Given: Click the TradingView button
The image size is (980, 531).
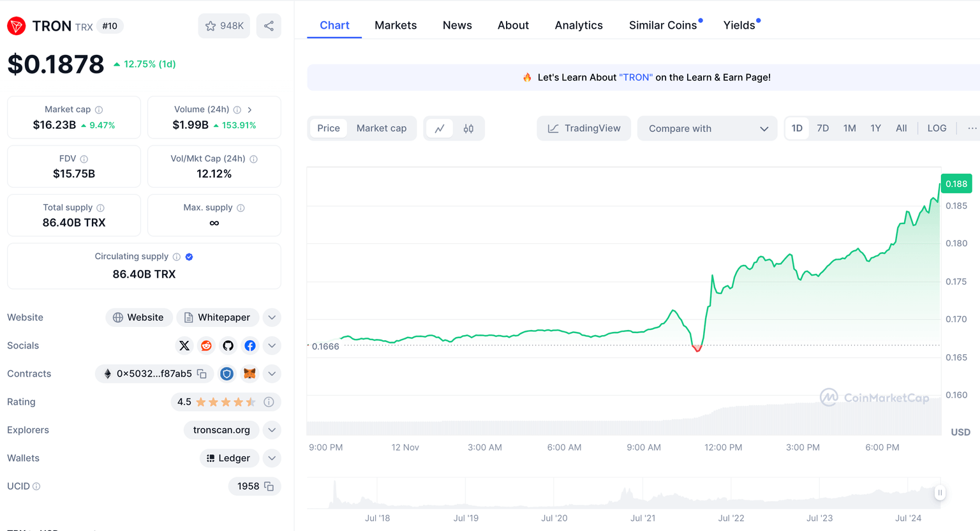Looking at the screenshot, I should (x=584, y=128).
